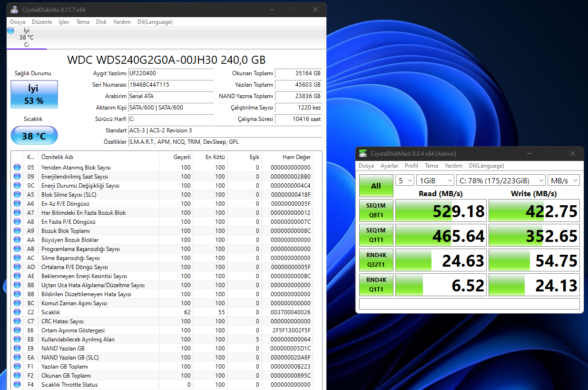Screen dimensions: 588x390
Task: Click the İyi 53 % health status button
Action: (x=34, y=94)
